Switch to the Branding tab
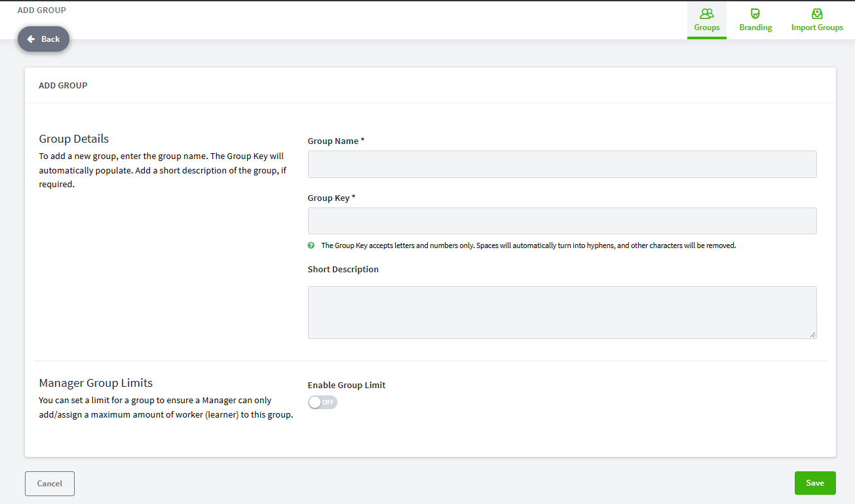 (x=755, y=20)
